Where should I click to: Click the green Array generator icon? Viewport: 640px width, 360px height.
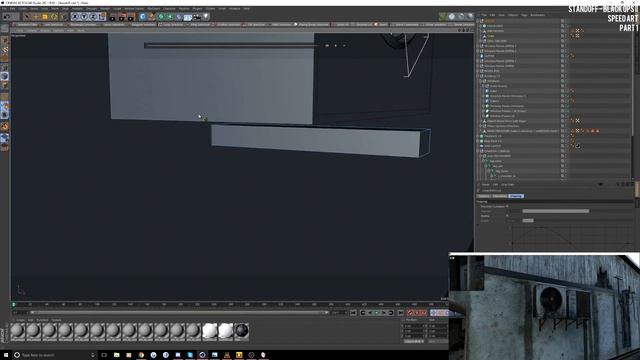[170, 17]
